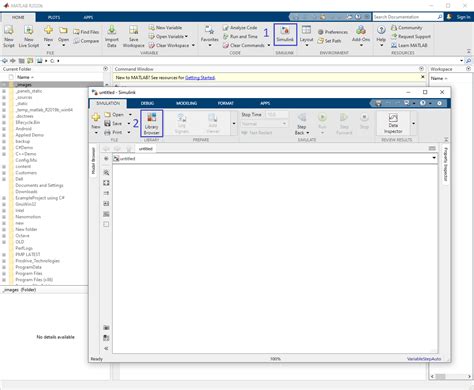Go back using MATLAB address bar arrow
This screenshot has height=390, width=474.
click(5, 61)
